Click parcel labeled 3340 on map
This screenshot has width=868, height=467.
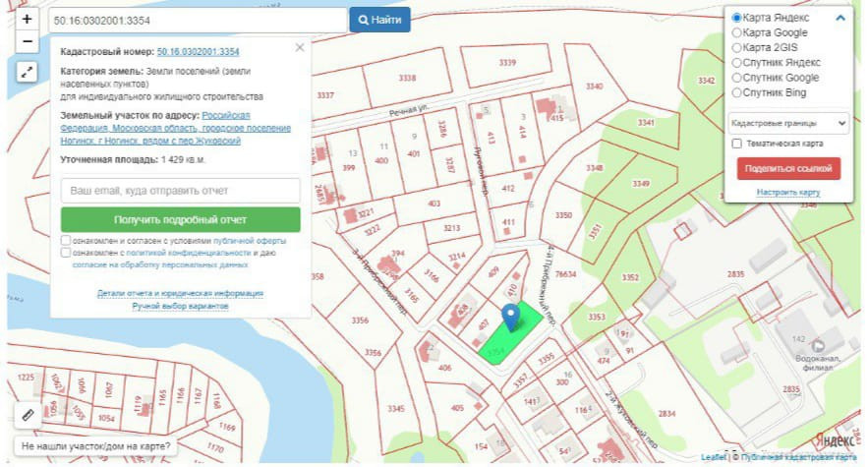tap(594, 87)
